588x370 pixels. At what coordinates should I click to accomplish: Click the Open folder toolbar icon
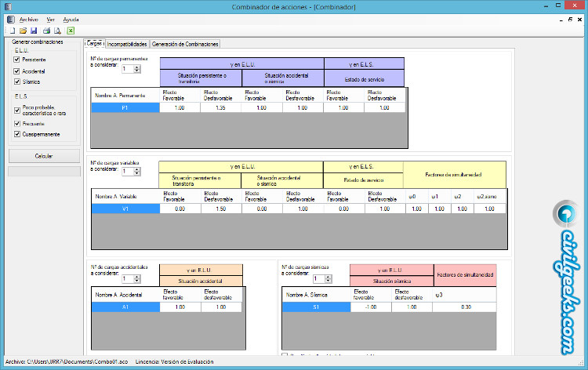23,31
